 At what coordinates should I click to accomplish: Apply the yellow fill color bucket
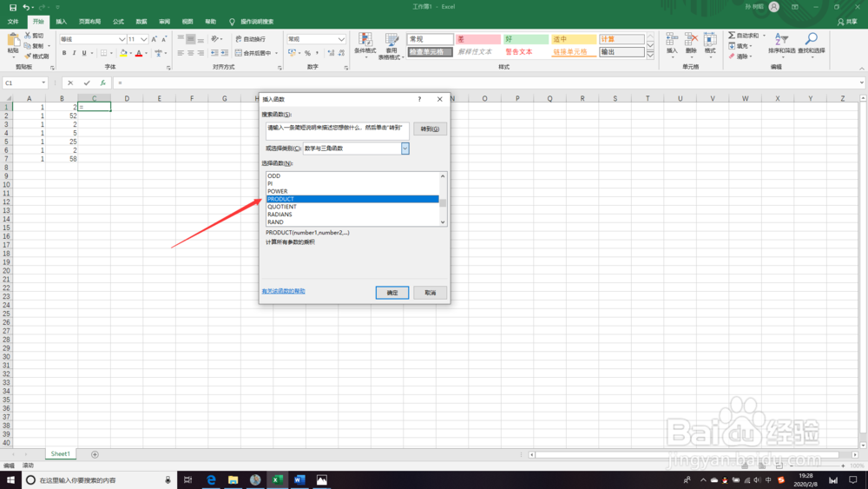(x=123, y=53)
